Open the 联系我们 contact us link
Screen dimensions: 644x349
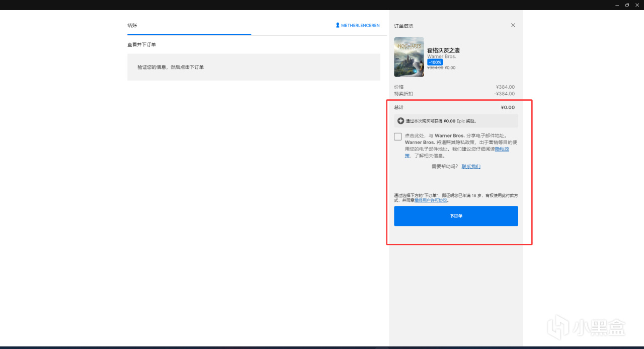tap(471, 166)
